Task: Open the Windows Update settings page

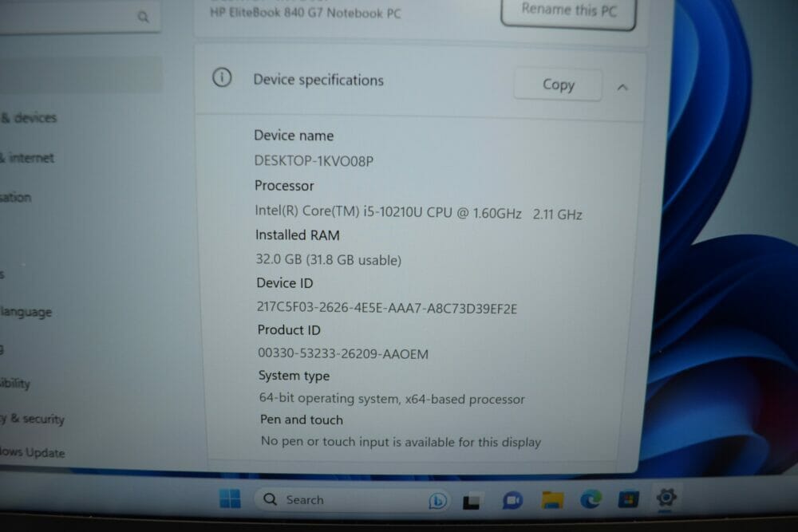Action: [x=32, y=452]
